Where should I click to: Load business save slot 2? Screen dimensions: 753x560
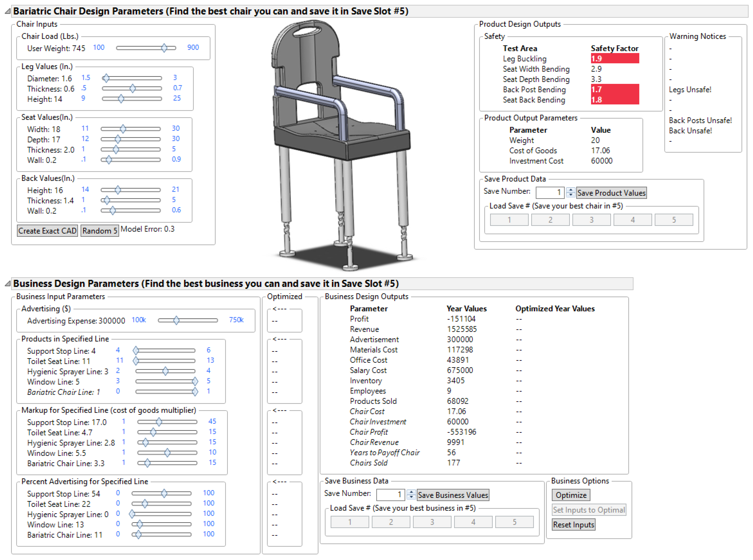point(391,522)
